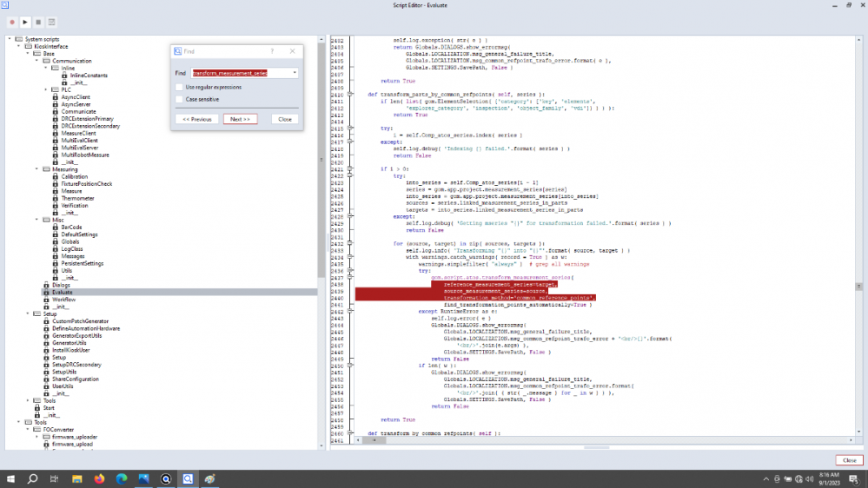Open the Find history dropdown arrow
The image size is (868, 488).
click(x=295, y=73)
